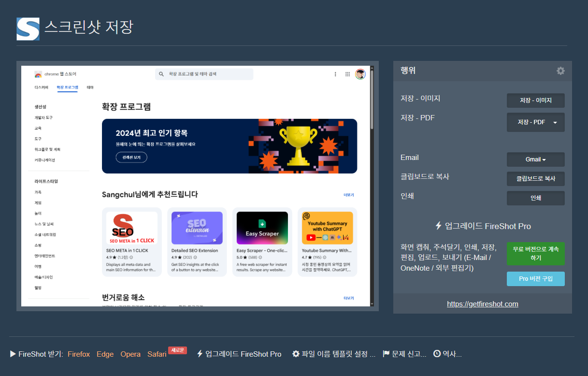The height and width of the screenshot is (376, 588).
Task: Click the flag icon beside 문제 신고
Action: pos(386,354)
